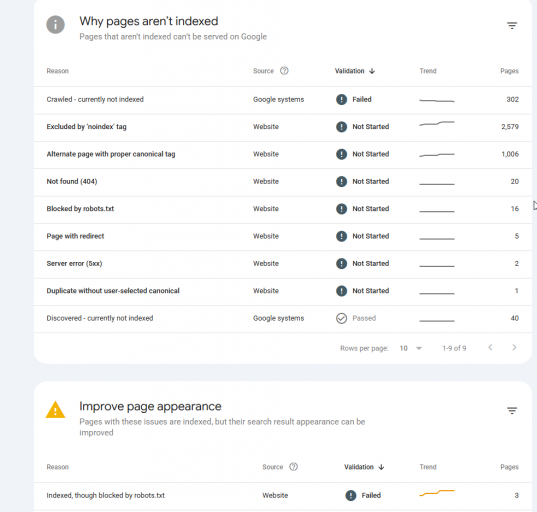
Task: Click the 1,006 pages count
Action: coord(510,154)
